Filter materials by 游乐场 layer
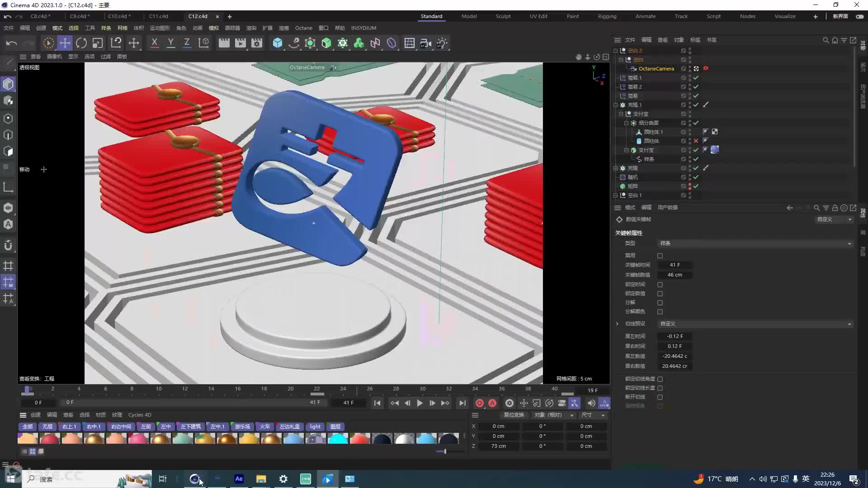 (x=242, y=427)
